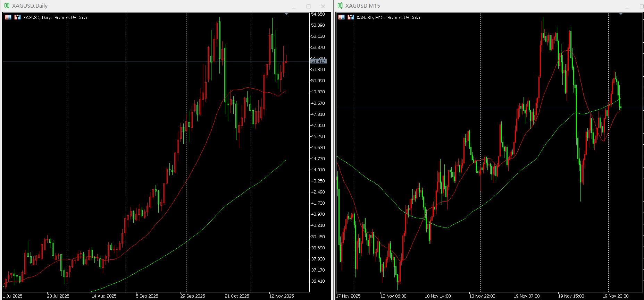Minimize the XAGUSD,Daily chart window
The height and width of the screenshot is (300, 644).
(294, 6)
